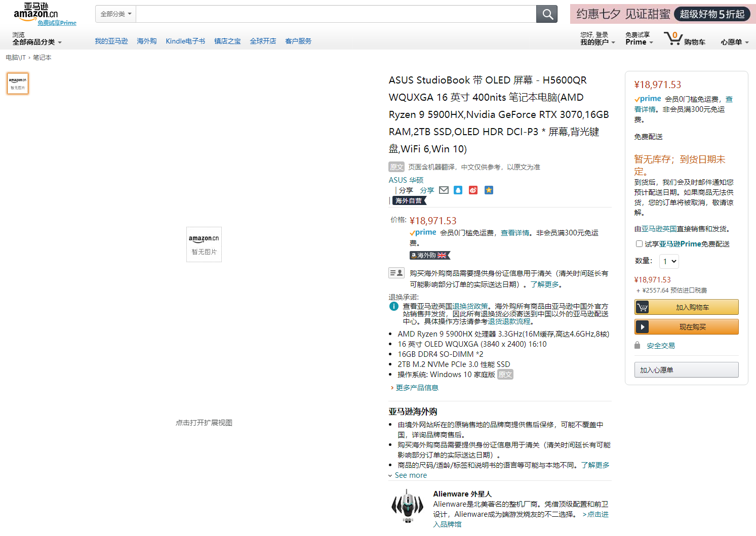Open 我的亚马逊 nav item

pos(111,41)
